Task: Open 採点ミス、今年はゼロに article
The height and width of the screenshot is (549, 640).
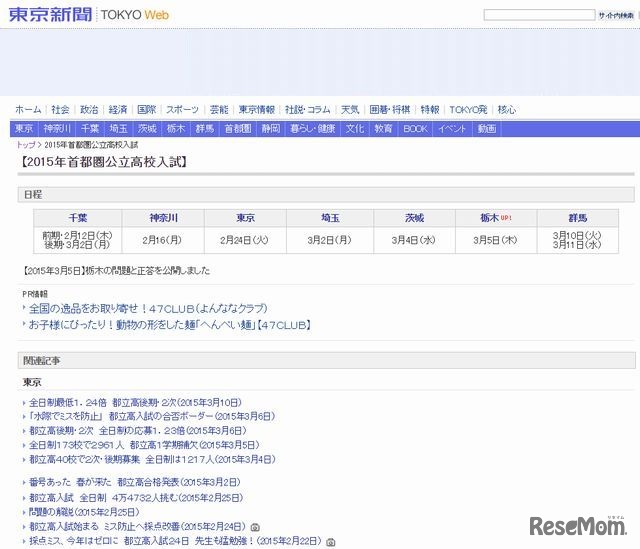Action: point(176,541)
